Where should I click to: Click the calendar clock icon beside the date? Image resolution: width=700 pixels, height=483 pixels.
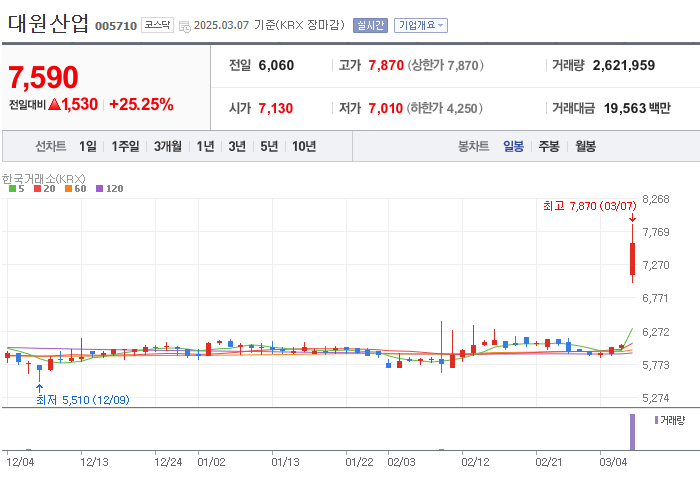(184, 26)
